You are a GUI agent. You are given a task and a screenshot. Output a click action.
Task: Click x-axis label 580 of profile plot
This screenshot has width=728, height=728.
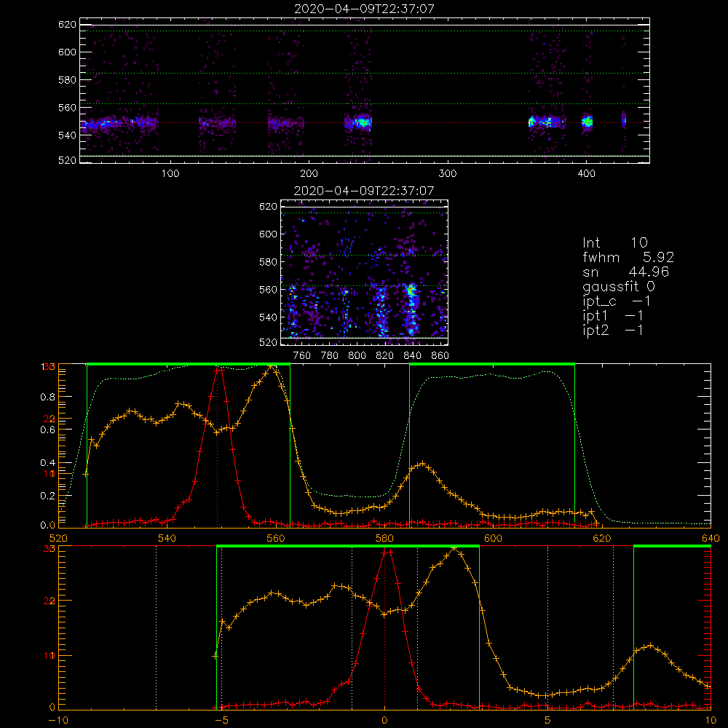tap(384, 539)
